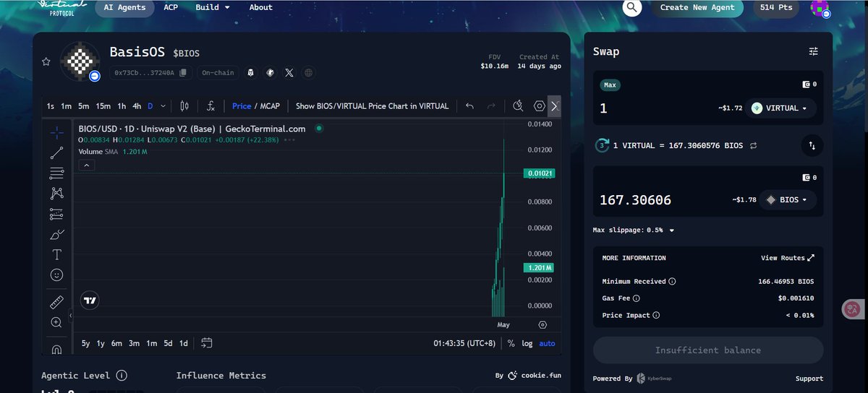
Task: Open chart quick search icon
Action: [x=518, y=105]
